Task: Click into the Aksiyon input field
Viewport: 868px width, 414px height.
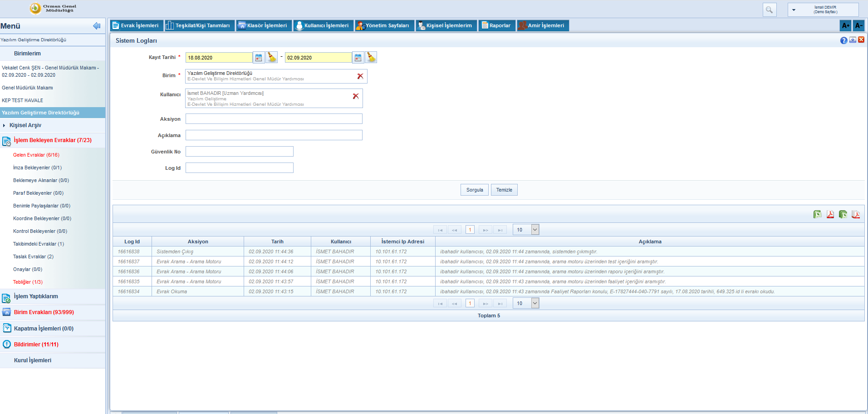Action: tap(274, 119)
